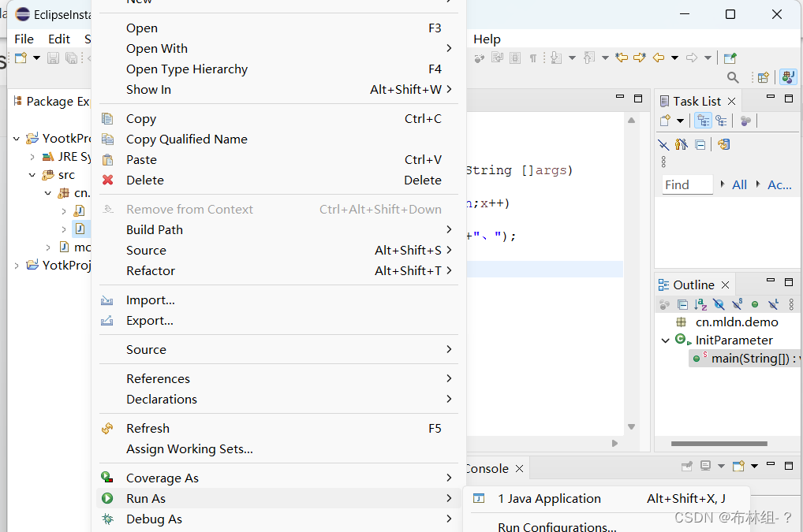This screenshot has width=803, height=532.
Task: Toggle Scheduled presentation in Task List
Action: [722, 121]
